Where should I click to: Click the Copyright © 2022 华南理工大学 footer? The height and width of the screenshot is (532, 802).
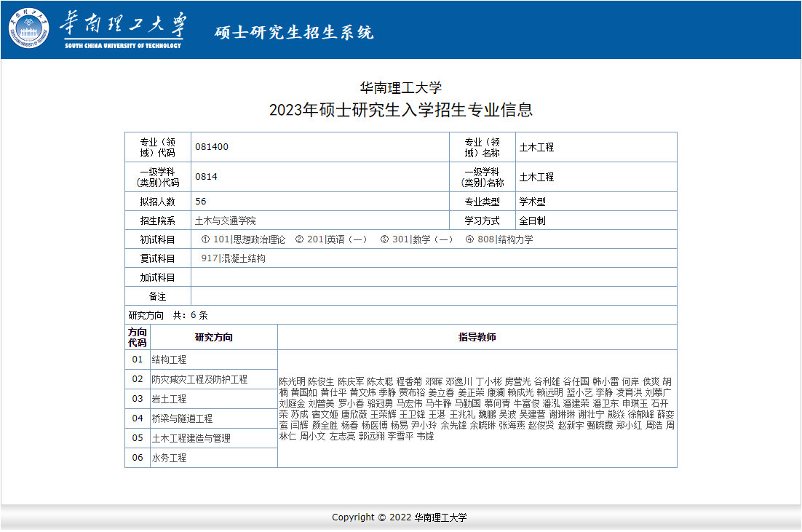400,517
